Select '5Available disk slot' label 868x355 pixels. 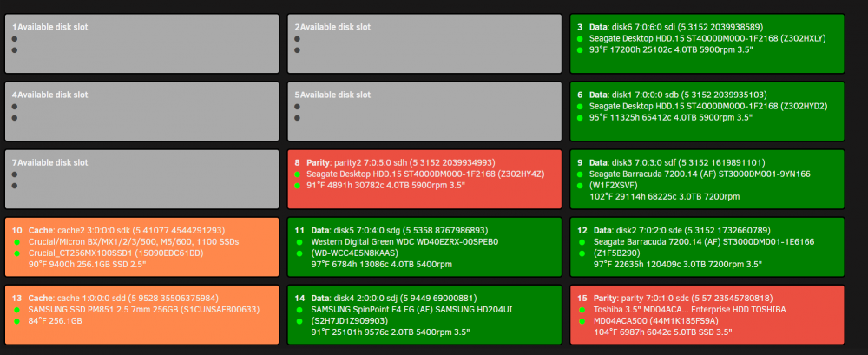click(x=332, y=95)
